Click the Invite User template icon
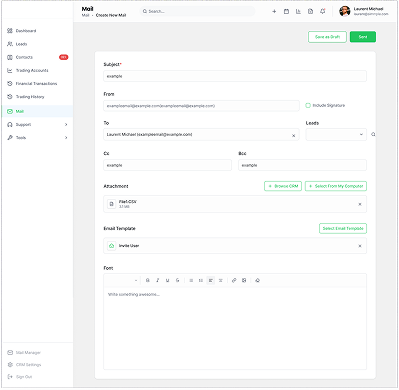This screenshot has width=399, height=390. tap(111, 246)
